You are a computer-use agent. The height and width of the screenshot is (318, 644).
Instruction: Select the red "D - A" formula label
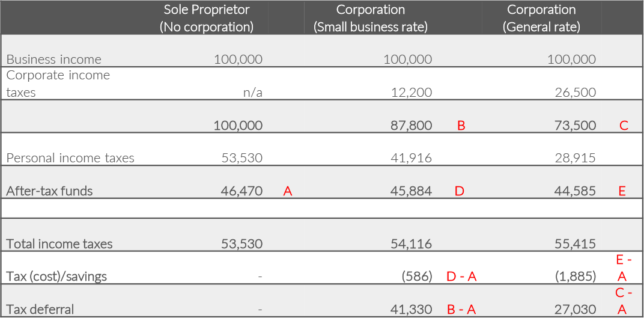tap(461, 277)
